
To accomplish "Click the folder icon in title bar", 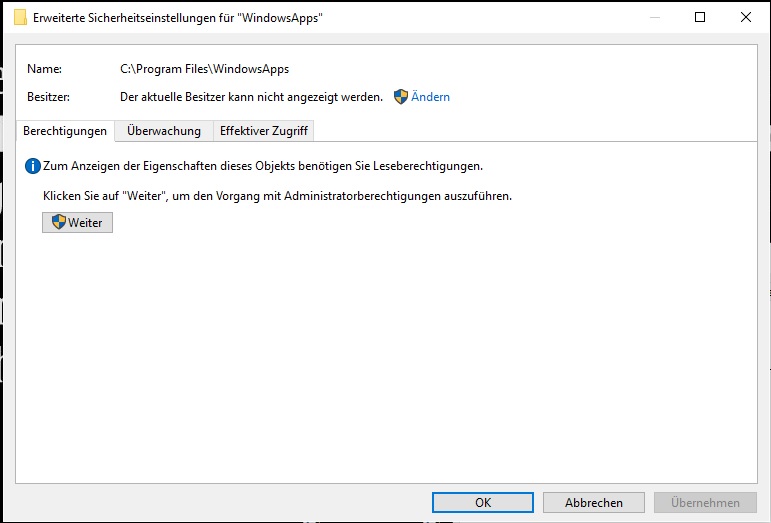I will pyautogui.click(x=20, y=18).
